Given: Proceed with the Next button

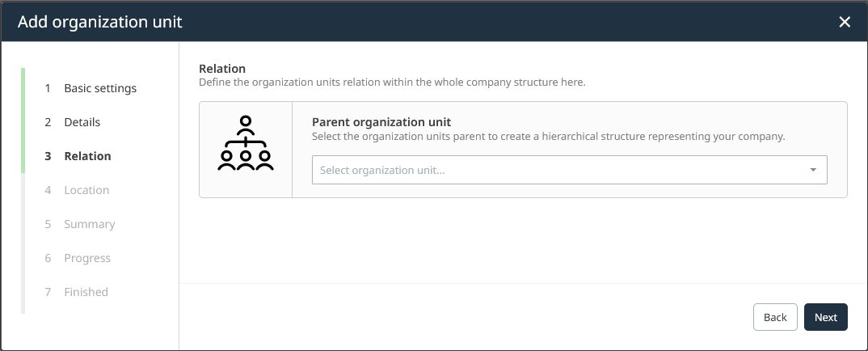Looking at the screenshot, I should (x=825, y=317).
